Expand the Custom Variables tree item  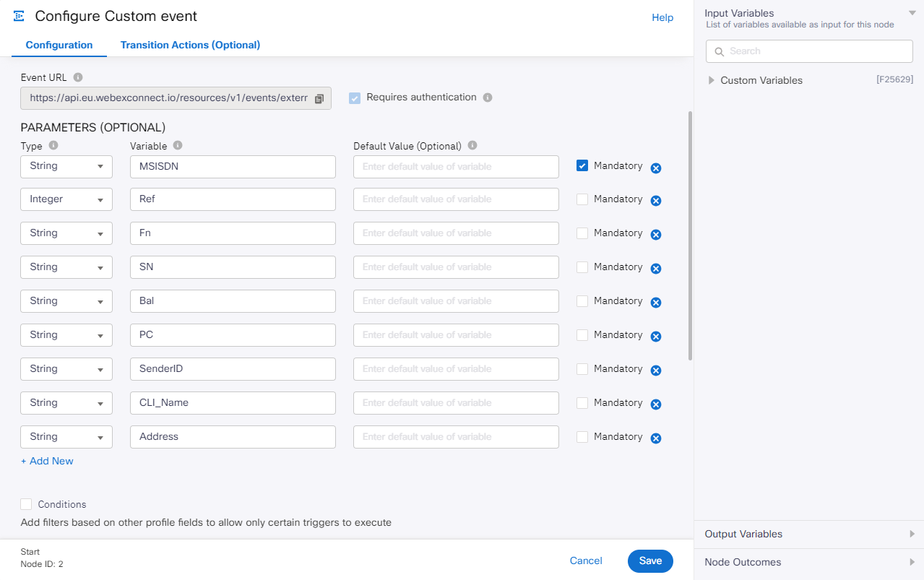712,80
